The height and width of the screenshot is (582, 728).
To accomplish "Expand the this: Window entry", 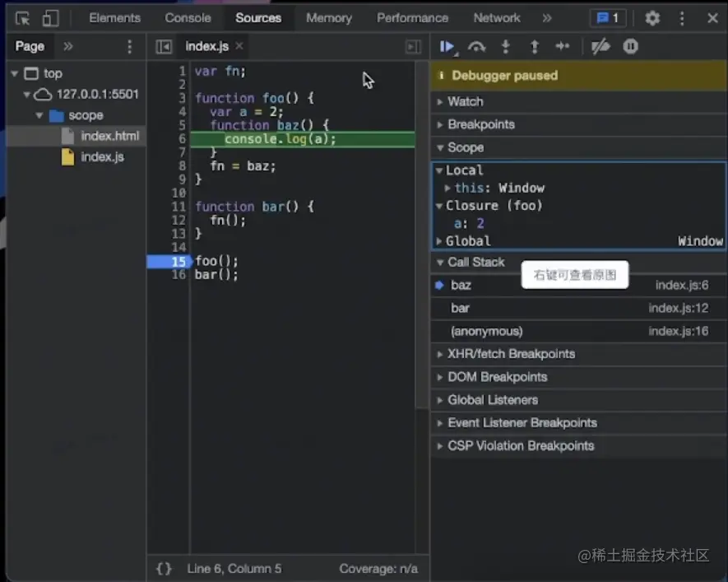I will click(447, 189).
